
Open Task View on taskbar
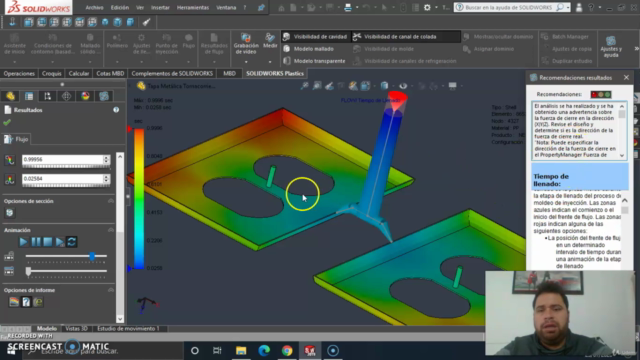(217, 351)
